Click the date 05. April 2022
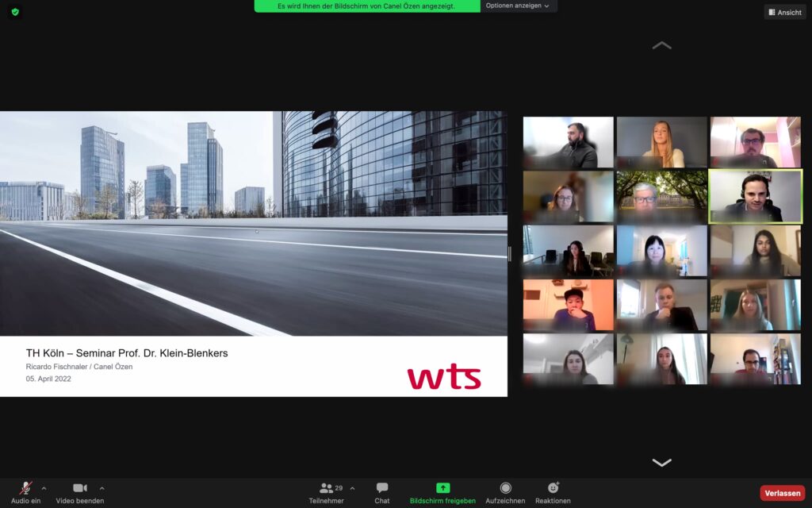812x508 pixels. [x=48, y=379]
